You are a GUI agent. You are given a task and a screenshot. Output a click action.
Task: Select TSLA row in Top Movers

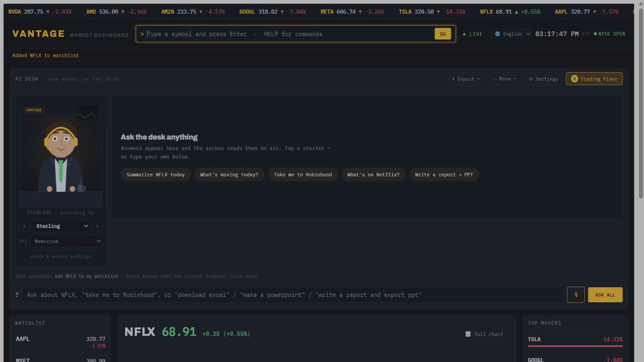tap(575, 342)
